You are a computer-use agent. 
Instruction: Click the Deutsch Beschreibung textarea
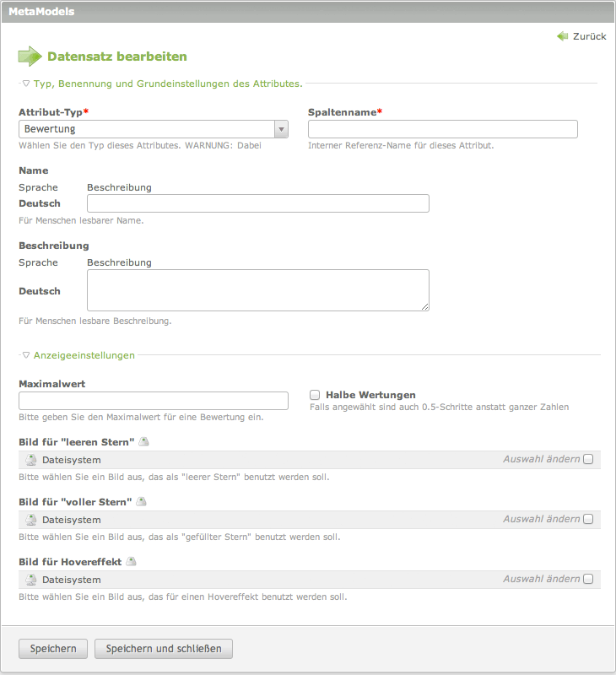tap(258, 290)
